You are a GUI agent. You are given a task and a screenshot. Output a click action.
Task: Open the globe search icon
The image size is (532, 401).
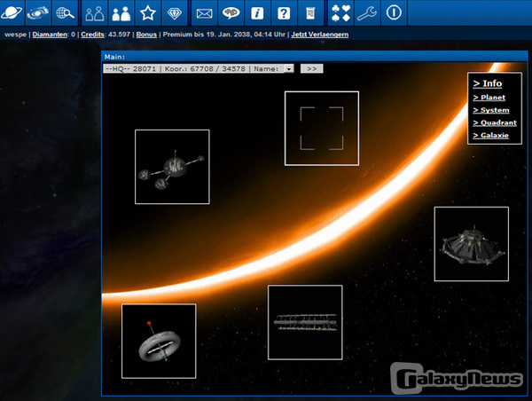[64, 12]
